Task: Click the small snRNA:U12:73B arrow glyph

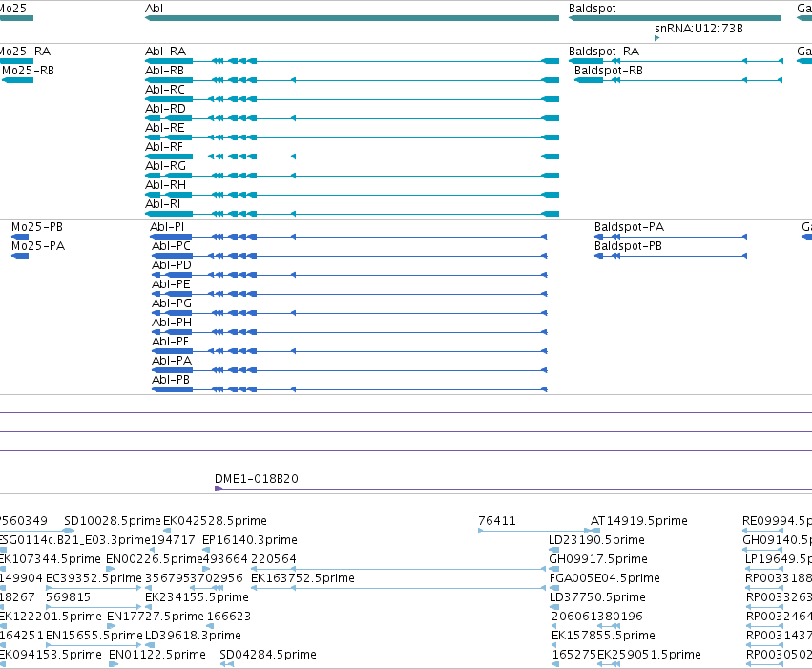Action: point(656,38)
